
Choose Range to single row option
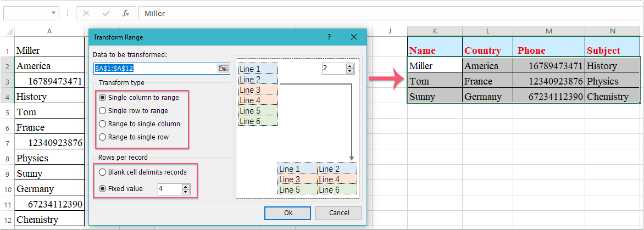[103, 137]
